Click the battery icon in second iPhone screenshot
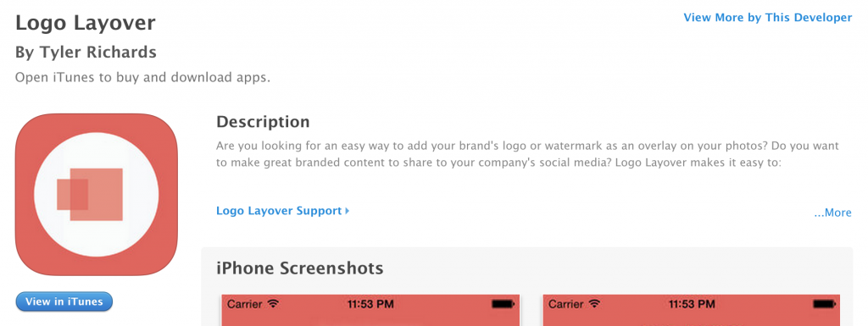Screen dimensions: 868x326 [x=824, y=304]
